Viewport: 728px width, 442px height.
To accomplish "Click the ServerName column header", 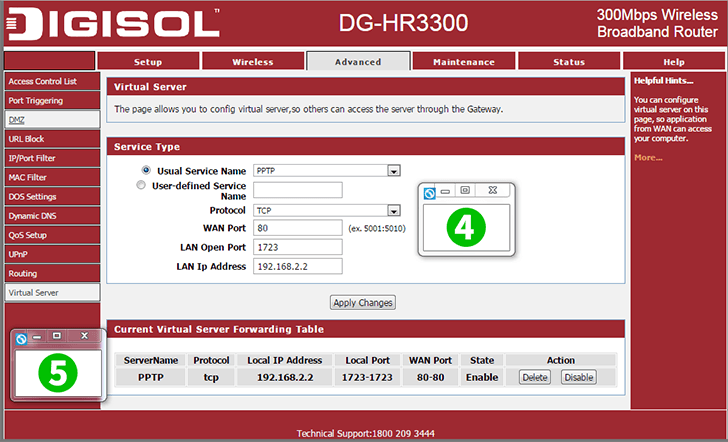I will pos(150,360).
